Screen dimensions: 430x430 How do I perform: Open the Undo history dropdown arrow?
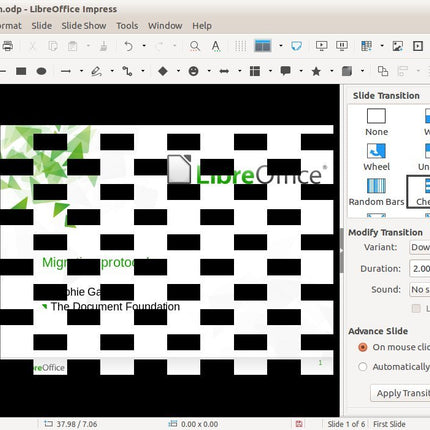144,46
